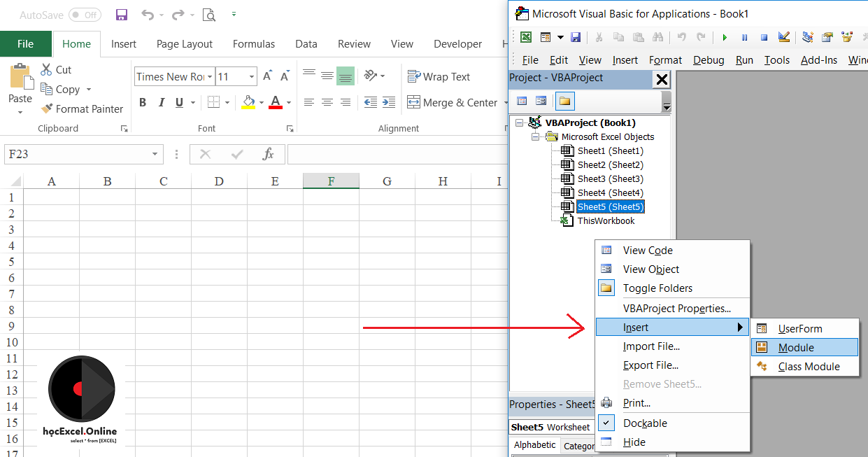Viewport: 868px width, 457px height.
Task: Open the font name dropdown
Action: [x=210, y=76]
